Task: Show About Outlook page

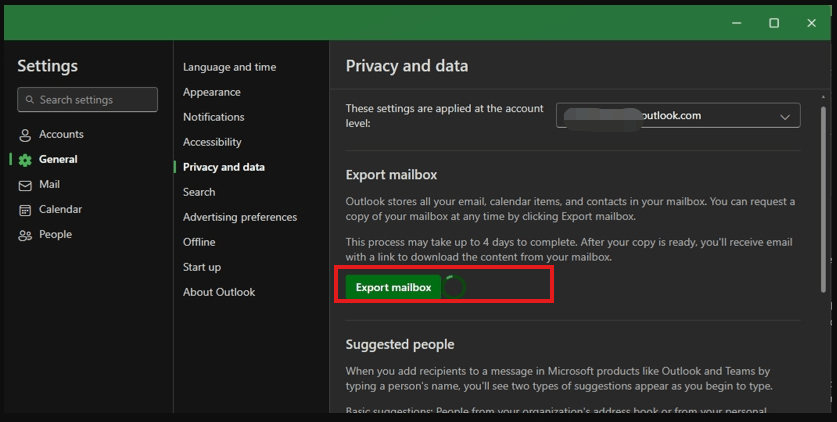Action: pos(219,292)
